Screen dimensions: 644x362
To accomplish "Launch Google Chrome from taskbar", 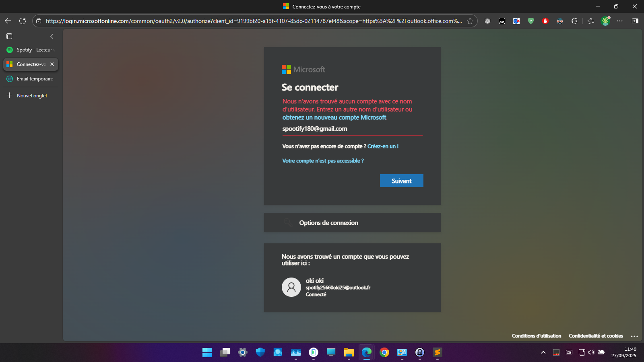I will [x=384, y=352].
